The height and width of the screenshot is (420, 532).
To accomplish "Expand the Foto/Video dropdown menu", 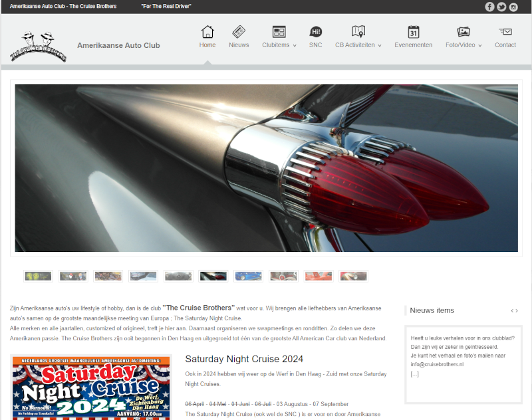I will [x=464, y=45].
